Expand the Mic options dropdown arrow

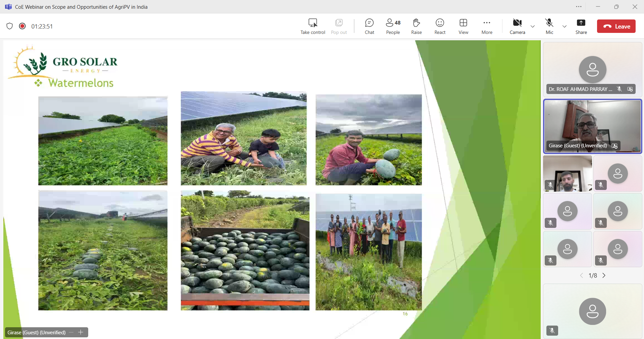[x=565, y=27]
